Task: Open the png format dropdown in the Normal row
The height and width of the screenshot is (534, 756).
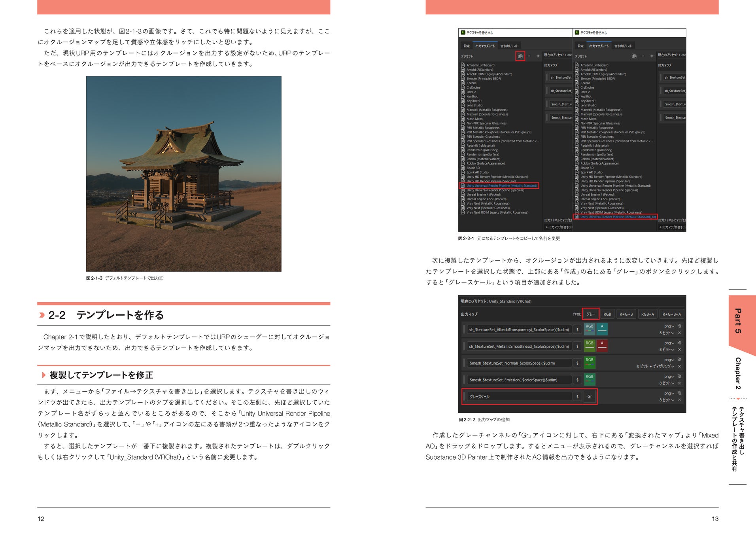Action: pyautogui.click(x=669, y=360)
